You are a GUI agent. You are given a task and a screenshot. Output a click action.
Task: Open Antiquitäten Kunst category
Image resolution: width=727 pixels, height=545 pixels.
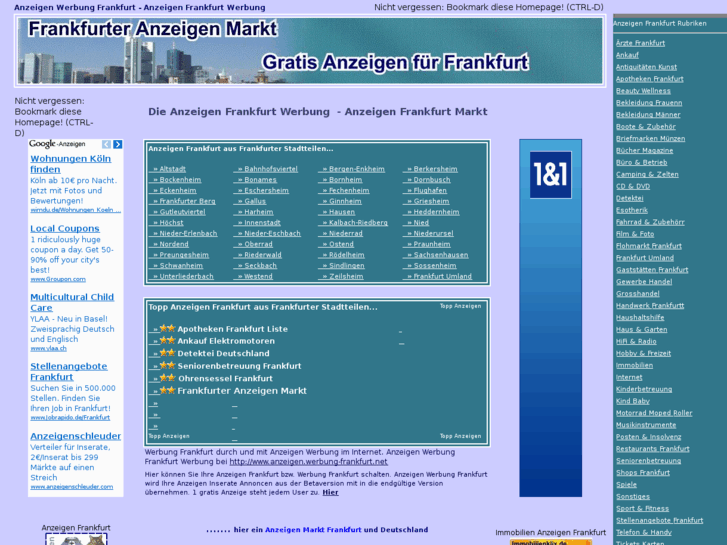point(646,67)
